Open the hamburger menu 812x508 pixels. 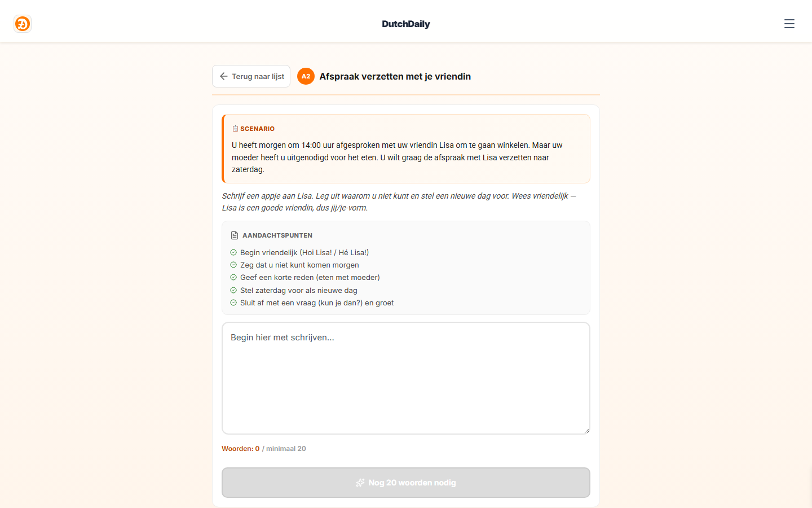point(789,24)
